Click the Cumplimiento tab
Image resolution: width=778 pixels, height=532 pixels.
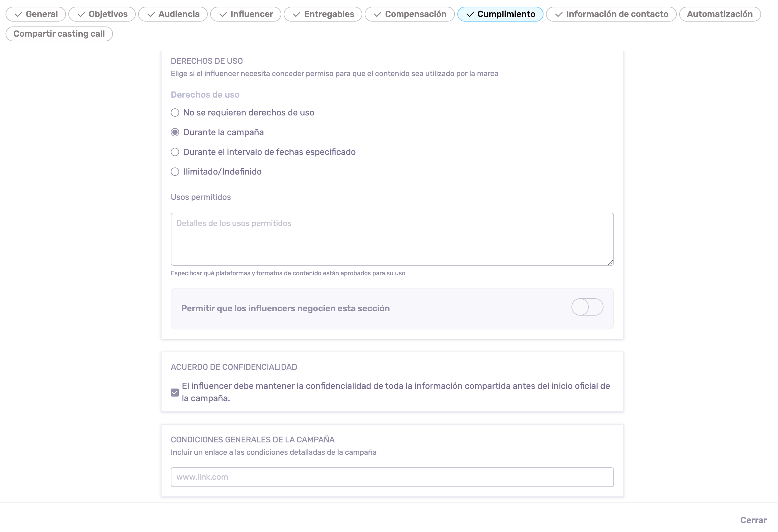500,14
